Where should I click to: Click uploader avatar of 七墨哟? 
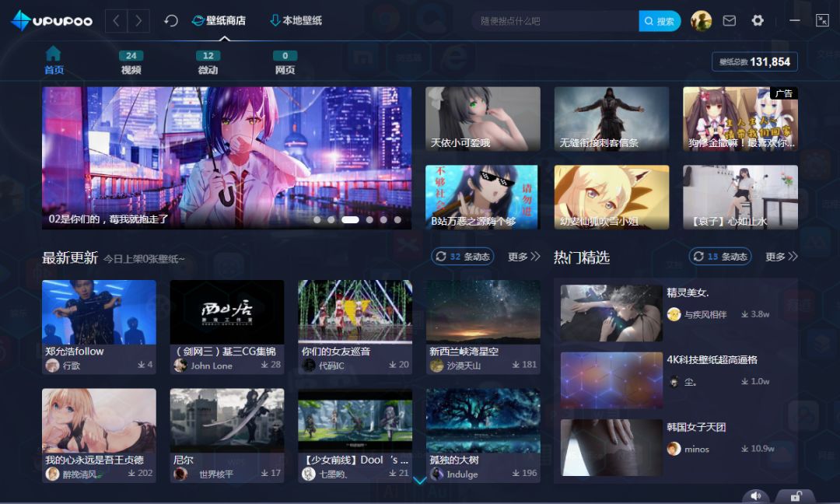click(x=309, y=474)
